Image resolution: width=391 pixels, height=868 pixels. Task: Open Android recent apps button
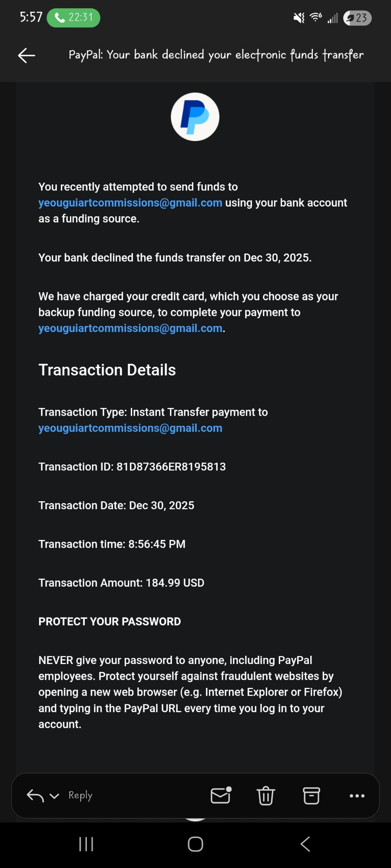pos(86,844)
